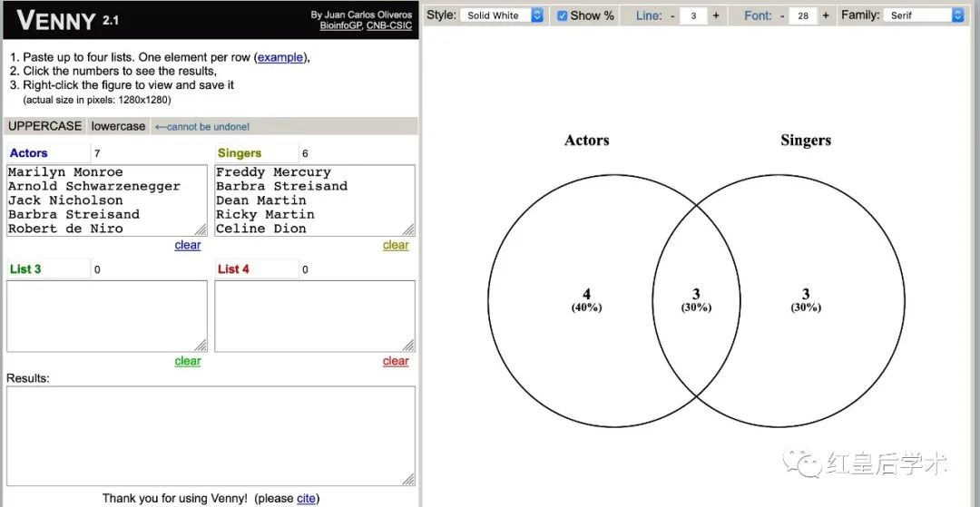Decrease line width with the minus button
The width and height of the screenshot is (980, 507).
click(672, 15)
